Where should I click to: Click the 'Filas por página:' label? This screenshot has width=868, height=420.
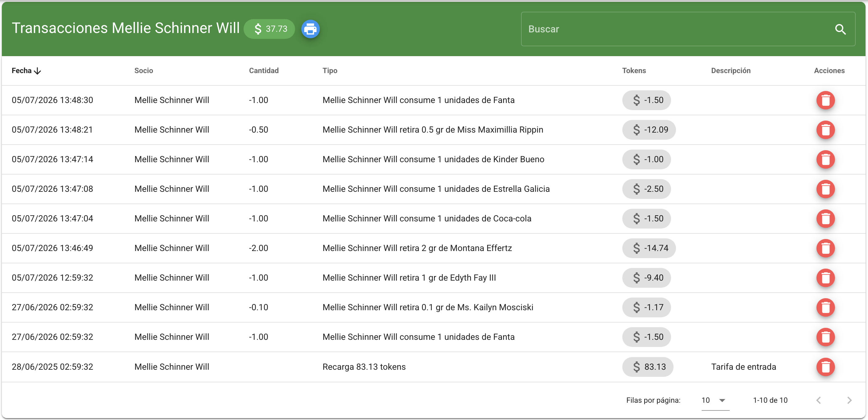(653, 400)
